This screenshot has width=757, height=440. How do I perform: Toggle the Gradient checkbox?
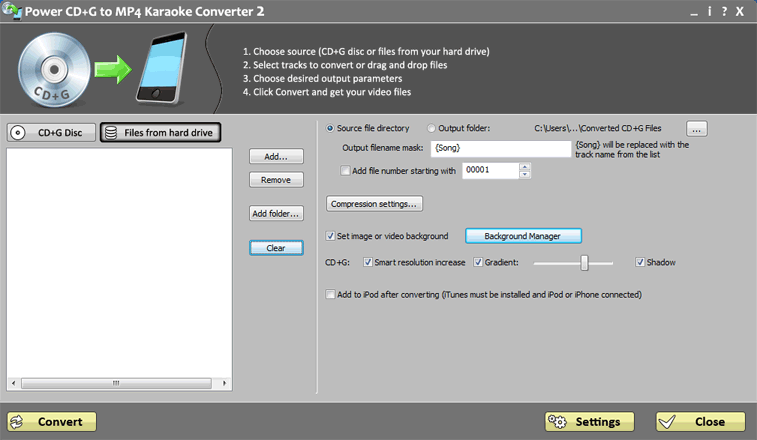[478, 262]
